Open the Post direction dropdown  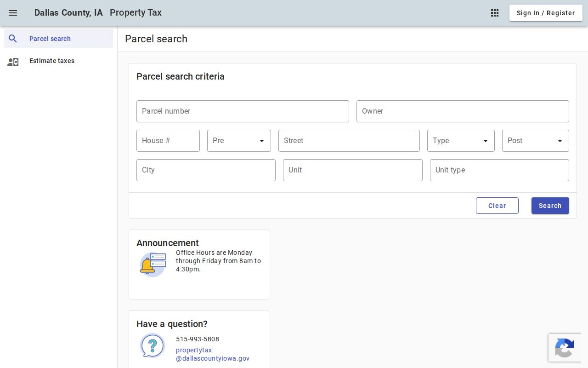pyautogui.click(x=536, y=141)
